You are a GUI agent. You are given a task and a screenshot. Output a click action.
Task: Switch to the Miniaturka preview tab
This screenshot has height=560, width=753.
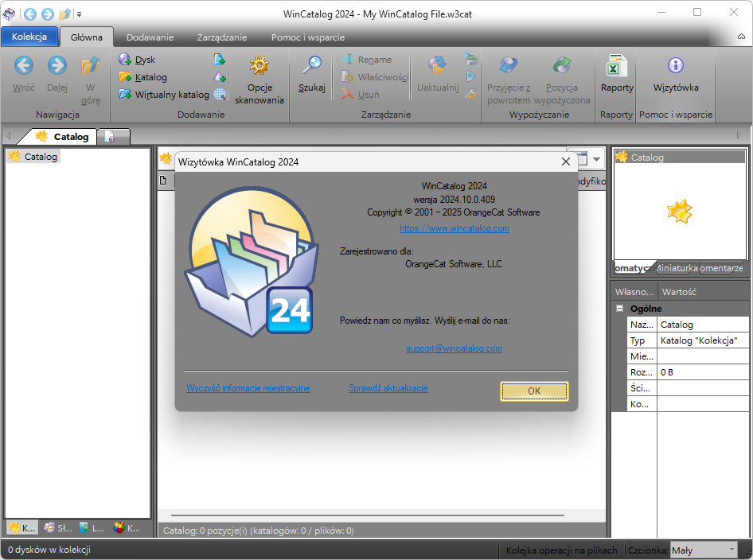[x=677, y=268]
